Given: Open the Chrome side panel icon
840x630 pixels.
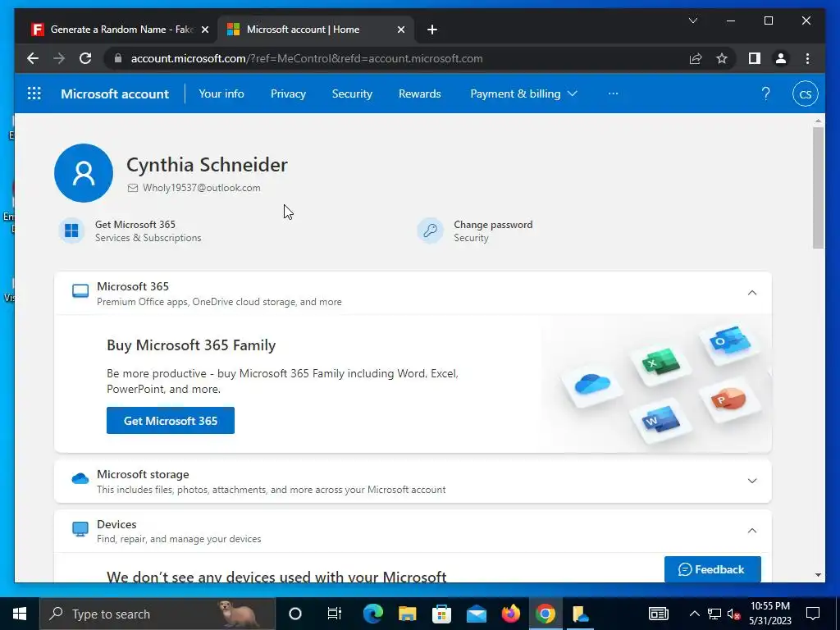Looking at the screenshot, I should [x=755, y=58].
